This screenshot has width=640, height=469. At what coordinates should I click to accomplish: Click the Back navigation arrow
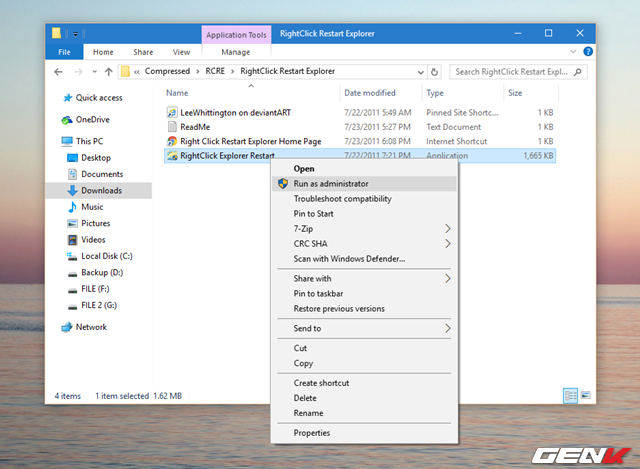tap(58, 72)
